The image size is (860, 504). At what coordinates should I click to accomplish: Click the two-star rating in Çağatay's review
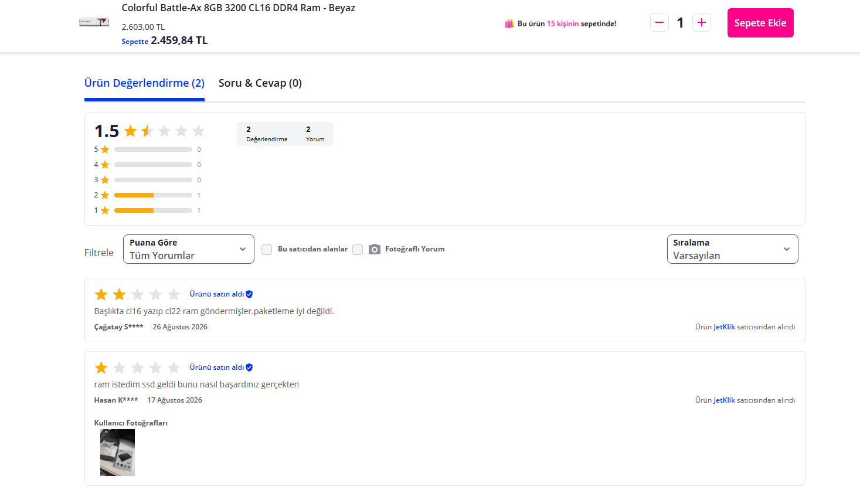pyautogui.click(x=137, y=294)
